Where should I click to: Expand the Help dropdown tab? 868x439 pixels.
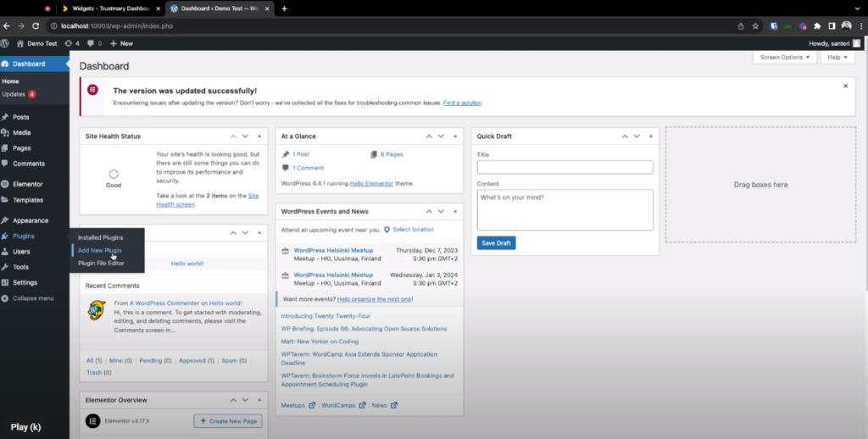tap(837, 57)
